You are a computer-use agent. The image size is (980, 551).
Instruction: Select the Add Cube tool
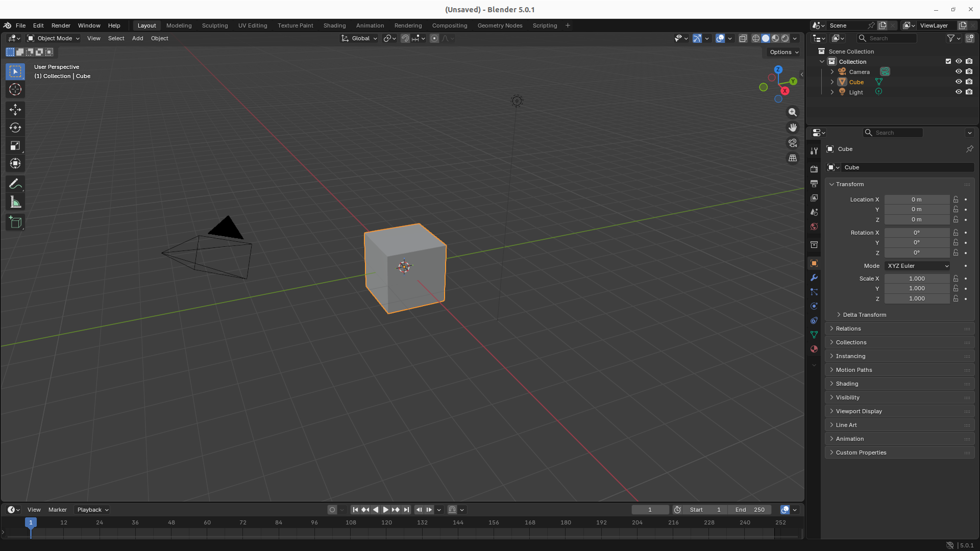(x=15, y=222)
